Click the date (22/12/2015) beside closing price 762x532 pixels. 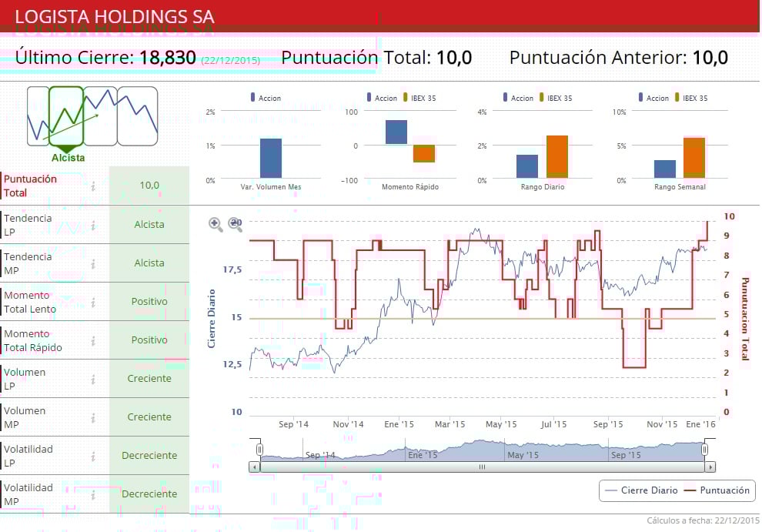(x=231, y=60)
